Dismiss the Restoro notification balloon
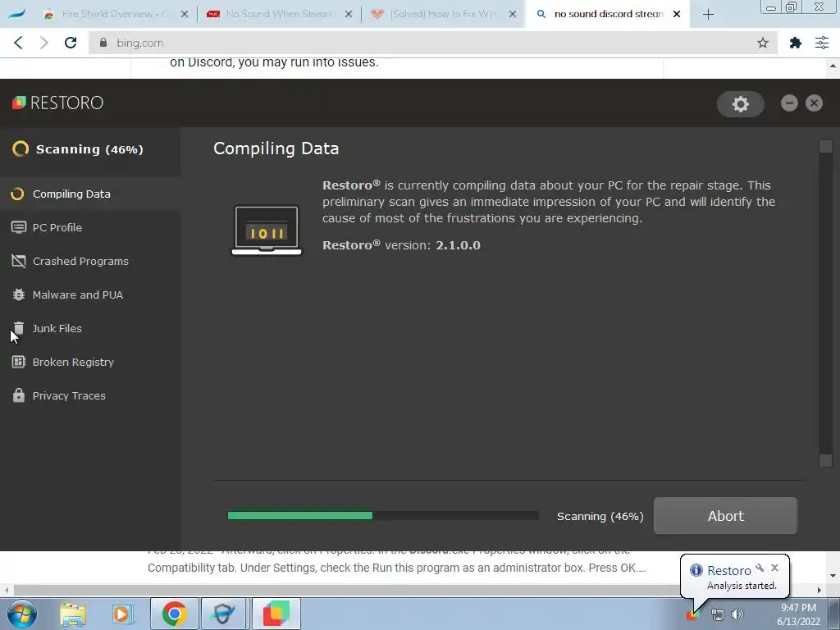Screen dimensions: 840x630 774,568
